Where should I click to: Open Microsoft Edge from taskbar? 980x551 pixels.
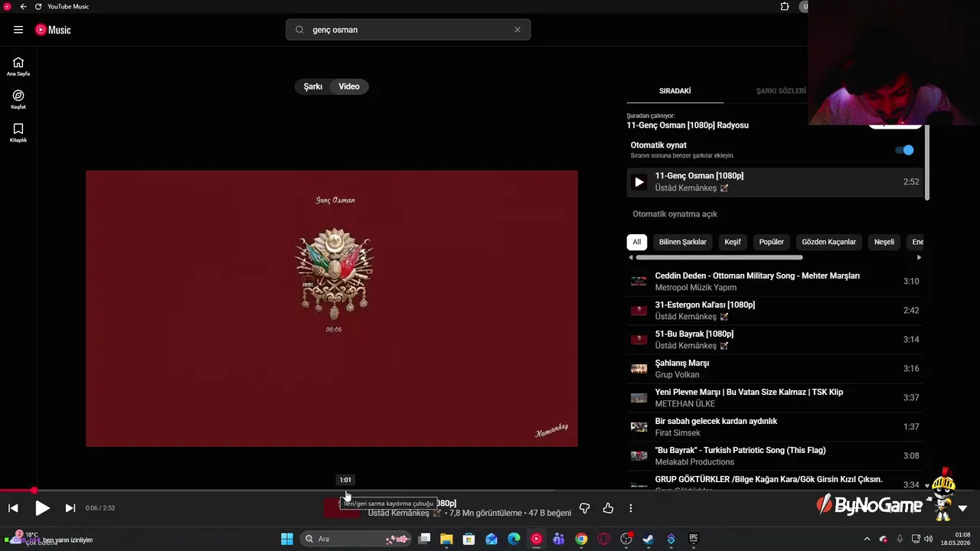point(514,539)
